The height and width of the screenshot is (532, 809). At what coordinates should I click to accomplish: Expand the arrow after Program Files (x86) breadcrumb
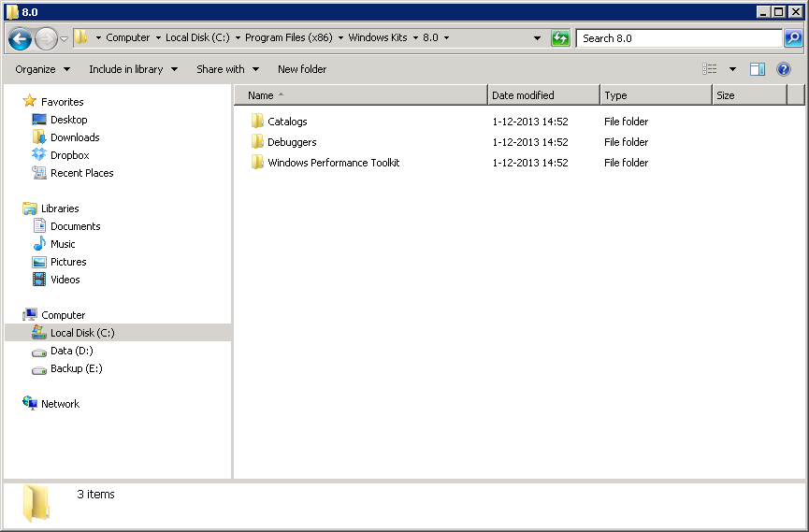tap(340, 37)
